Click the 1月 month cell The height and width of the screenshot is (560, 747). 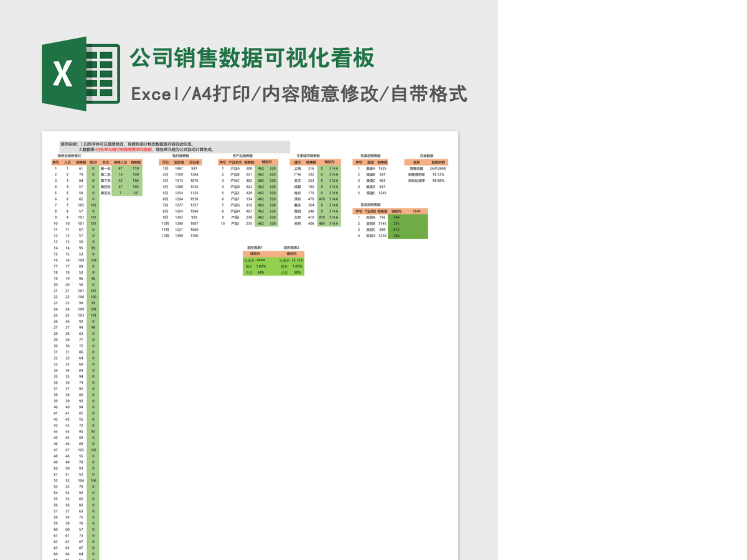pyautogui.click(x=165, y=168)
